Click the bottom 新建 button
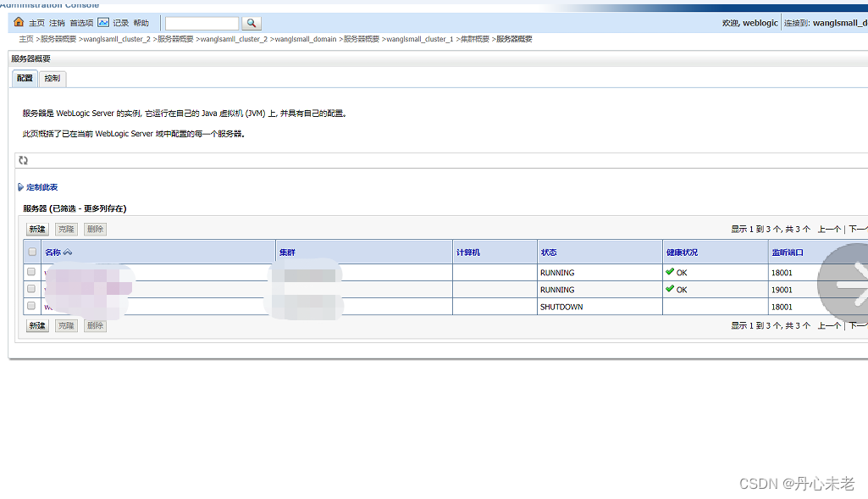The width and height of the screenshot is (868, 499). tap(37, 325)
